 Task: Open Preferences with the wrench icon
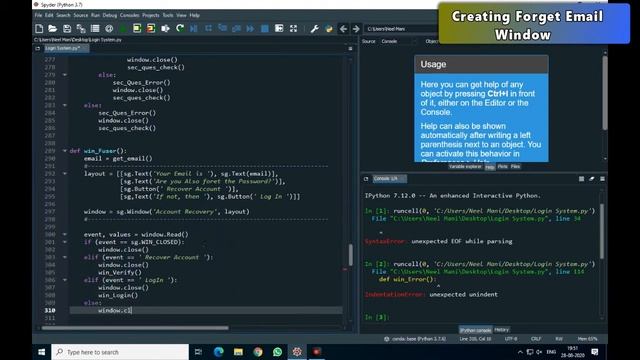[x=314, y=29]
